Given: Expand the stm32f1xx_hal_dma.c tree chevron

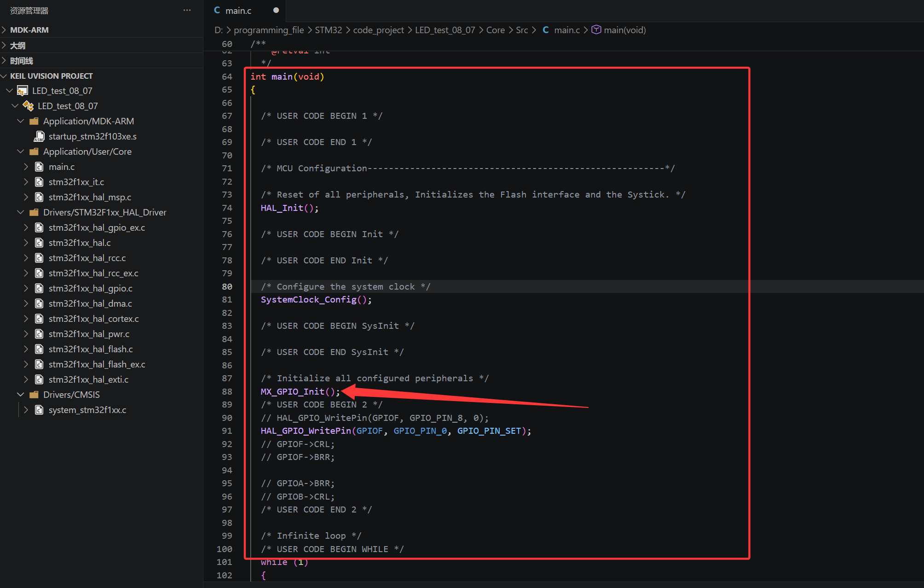Looking at the screenshot, I should pos(26,303).
